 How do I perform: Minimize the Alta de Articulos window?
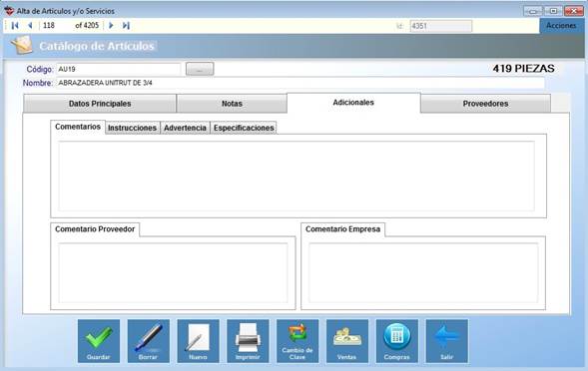(533, 11)
